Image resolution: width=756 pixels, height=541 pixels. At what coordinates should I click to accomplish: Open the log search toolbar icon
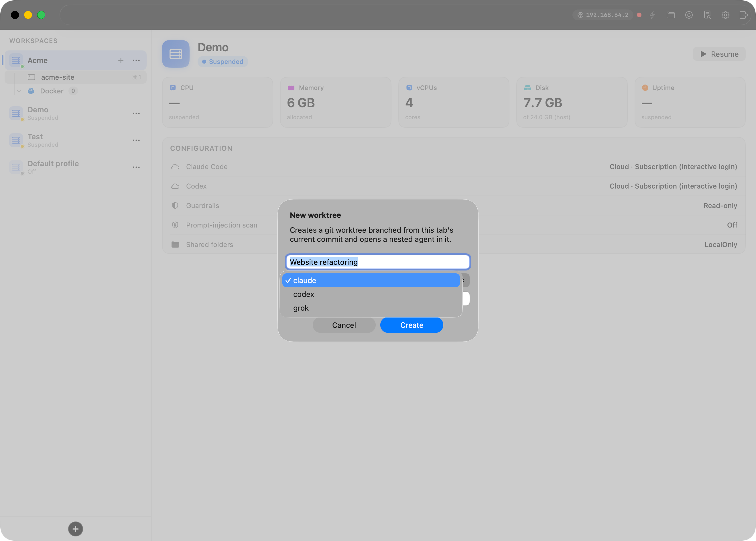click(x=707, y=15)
